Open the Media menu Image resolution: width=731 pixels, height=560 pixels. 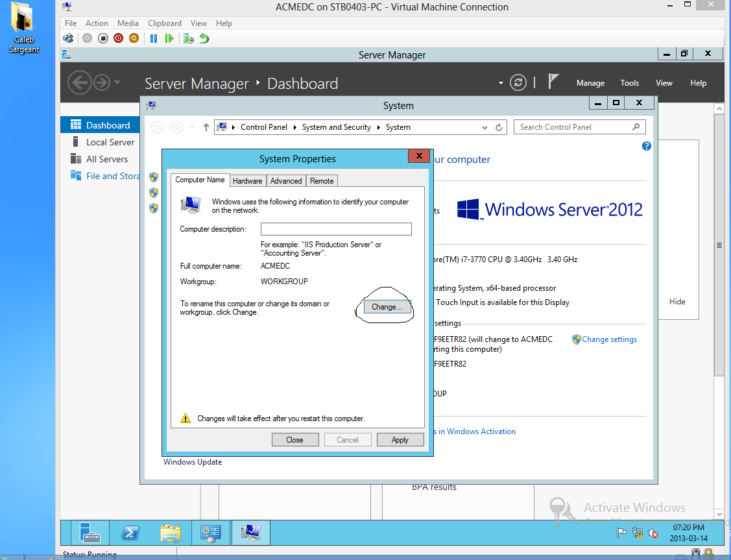(x=128, y=23)
